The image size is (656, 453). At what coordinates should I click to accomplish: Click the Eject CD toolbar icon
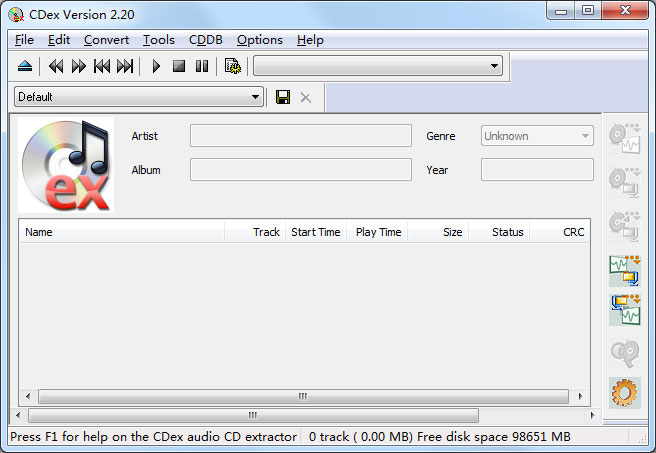coord(25,66)
